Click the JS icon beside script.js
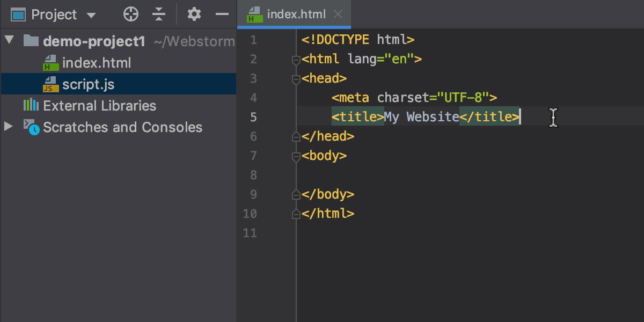The width and height of the screenshot is (644, 322). [x=51, y=84]
